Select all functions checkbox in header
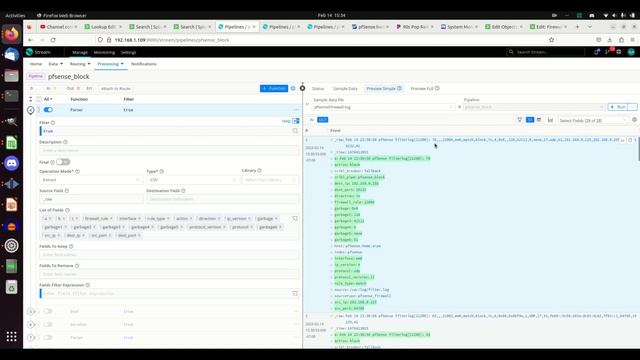This screenshot has height=360, width=640. tap(39, 99)
